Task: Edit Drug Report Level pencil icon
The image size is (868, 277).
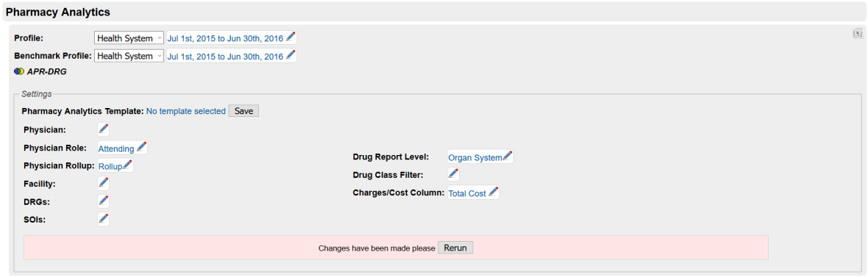Action: [x=507, y=157]
